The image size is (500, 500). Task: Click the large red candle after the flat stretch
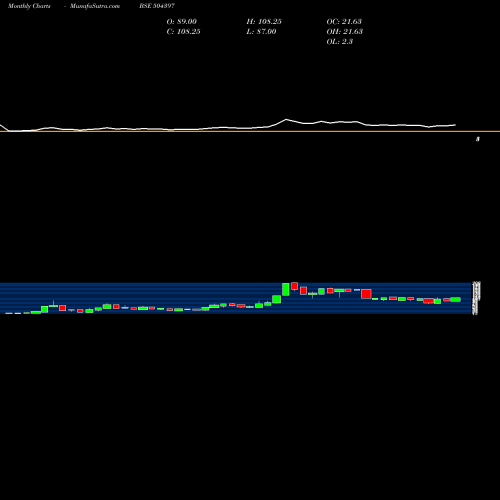click(366, 294)
